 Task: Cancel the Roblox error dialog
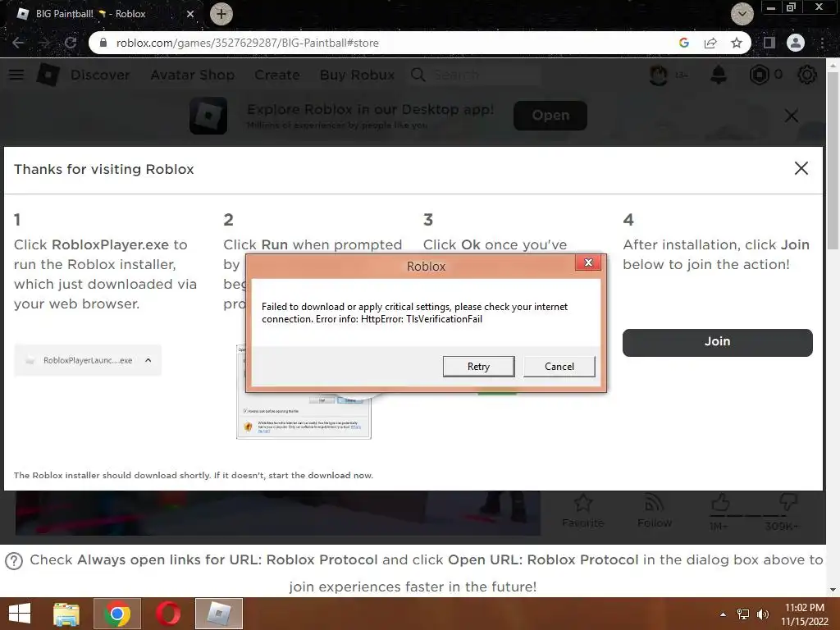(x=559, y=367)
